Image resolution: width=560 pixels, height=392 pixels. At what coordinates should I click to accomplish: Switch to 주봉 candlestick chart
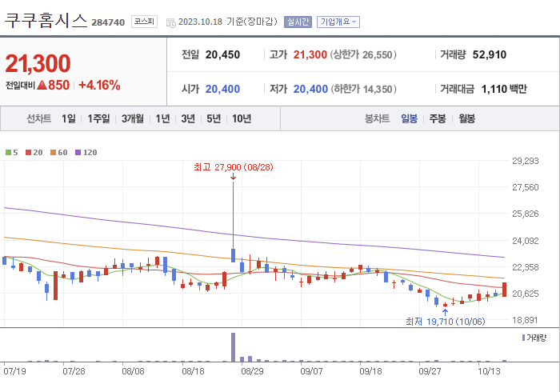(438, 118)
